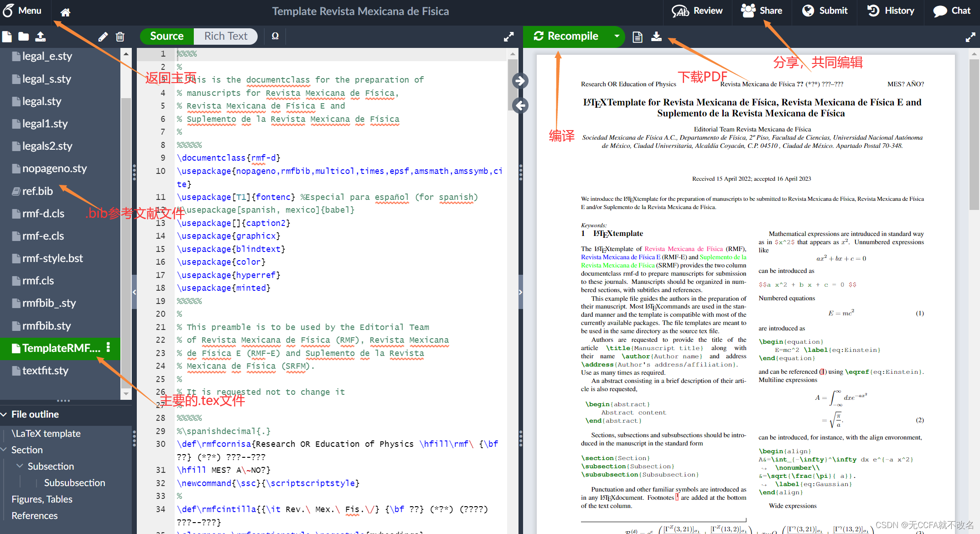Click the rename pencil icon
This screenshot has height=534, width=980.
coord(103,37)
